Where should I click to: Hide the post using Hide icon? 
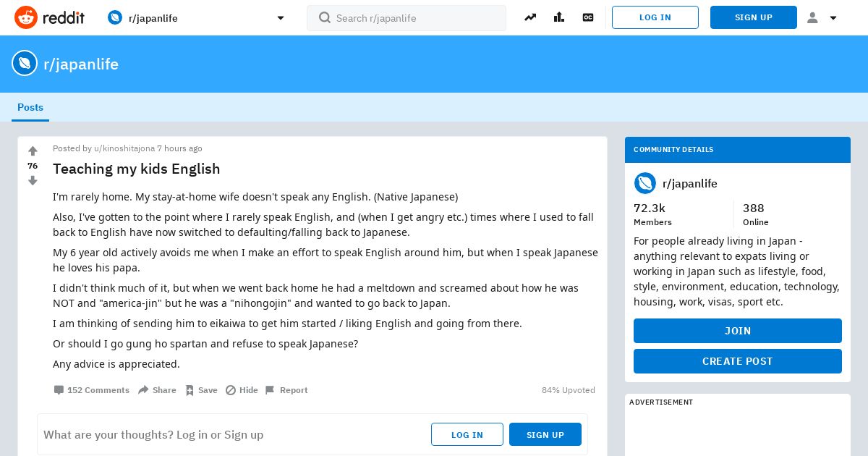242,390
